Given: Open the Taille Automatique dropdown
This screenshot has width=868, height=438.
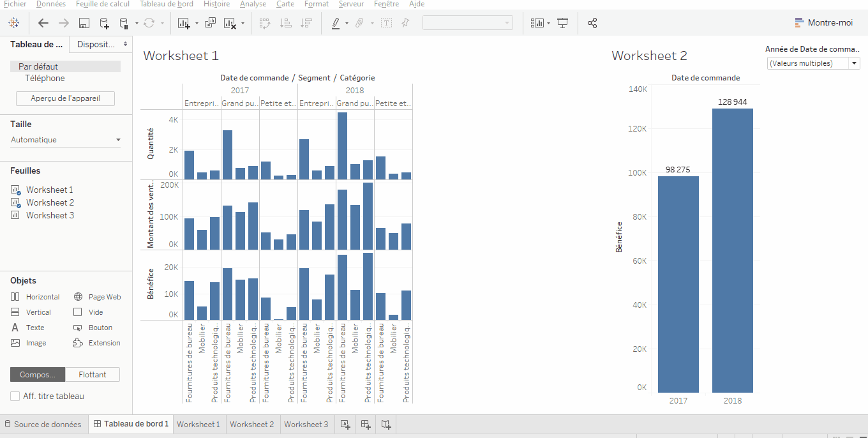Looking at the screenshot, I should (x=66, y=140).
